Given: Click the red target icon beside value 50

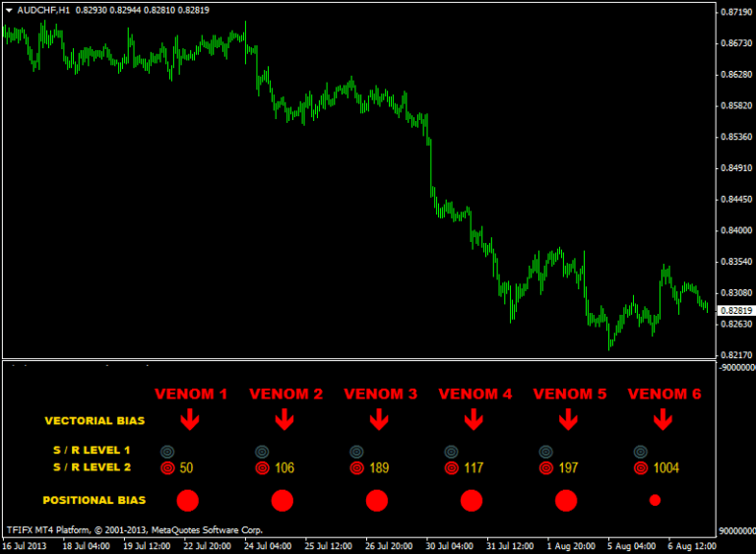Looking at the screenshot, I should click(x=167, y=468).
